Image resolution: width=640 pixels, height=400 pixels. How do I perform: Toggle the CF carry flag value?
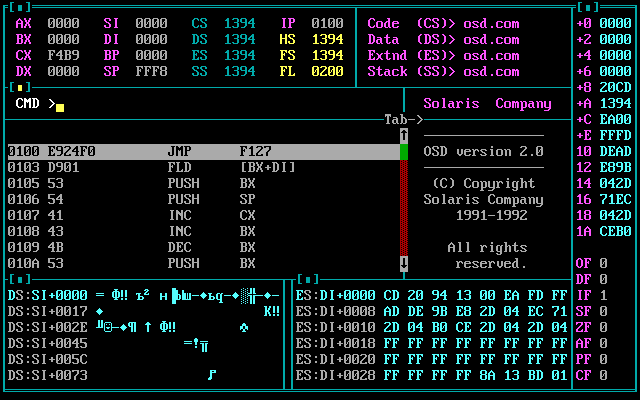point(604,375)
